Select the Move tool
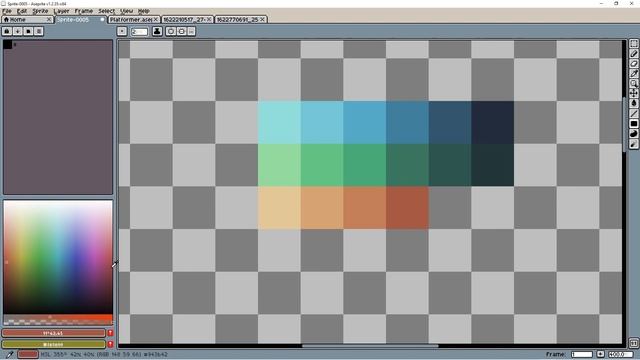Screen dimensions: 640x360 633,93
